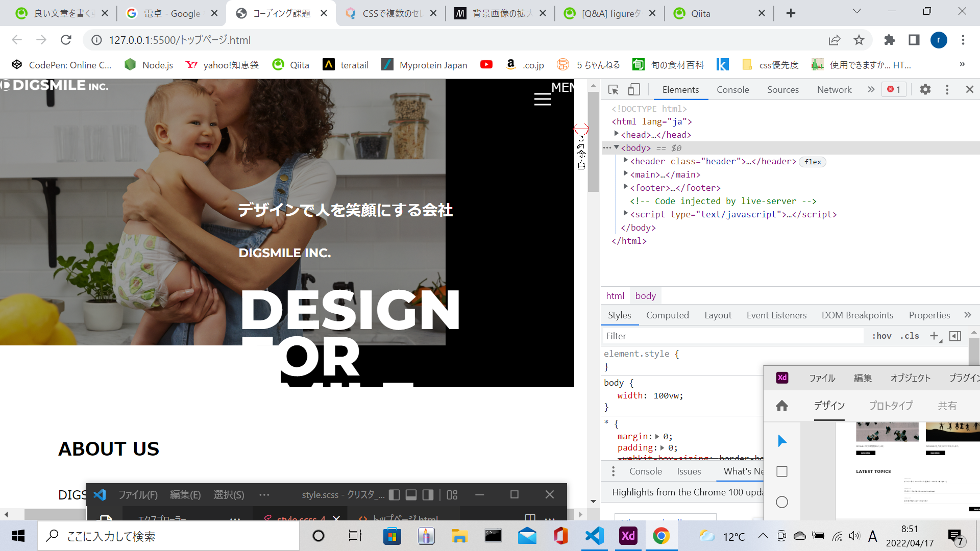Open the Chrome profile avatar
Viewport: 980px width, 551px height.
pos(939,40)
